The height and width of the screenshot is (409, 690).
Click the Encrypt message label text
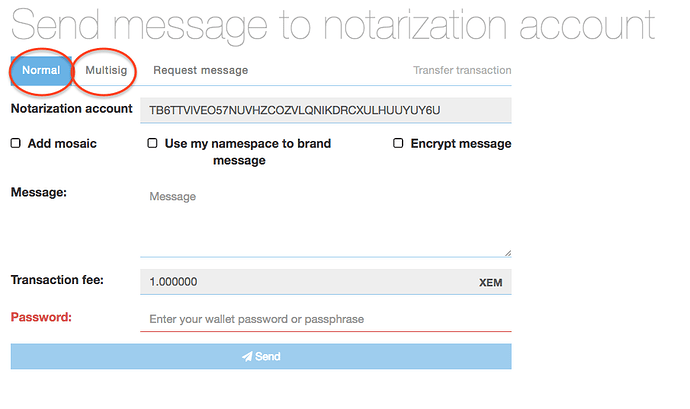click(461, 144)
